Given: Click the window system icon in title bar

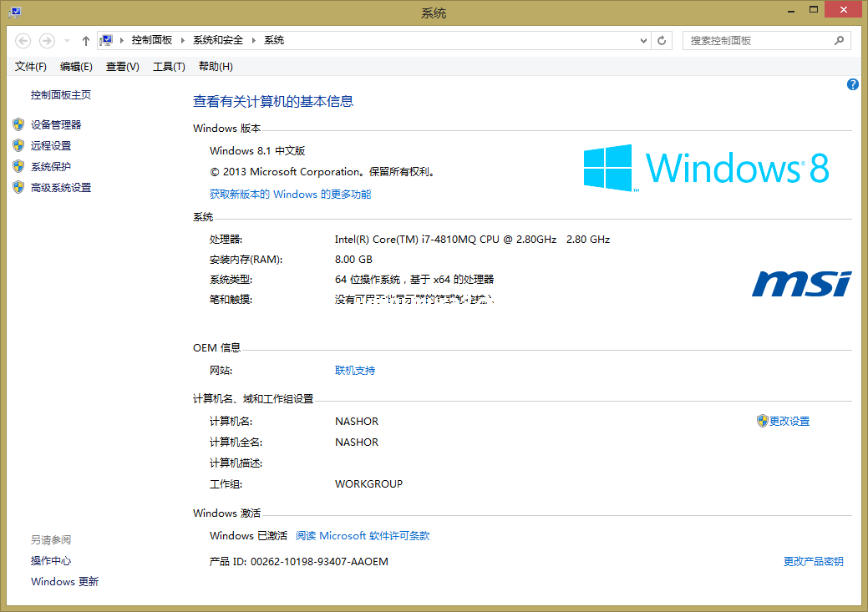Looking at the screenshot, I should click(x=15, y=12).
